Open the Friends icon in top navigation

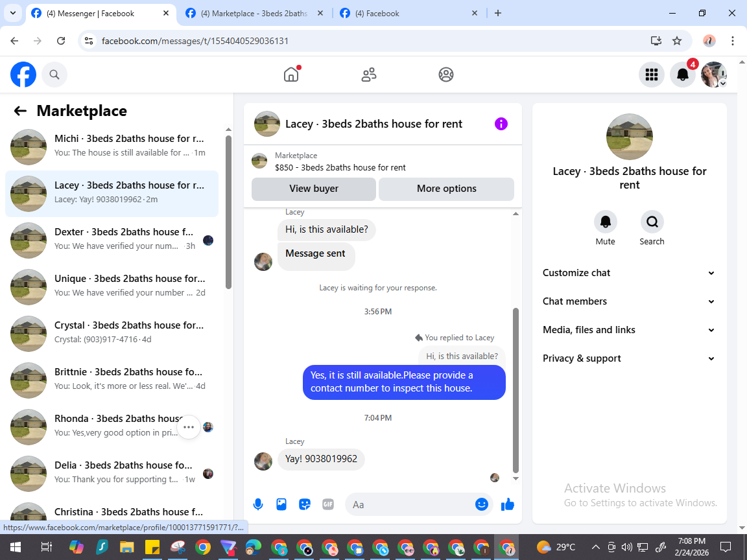tap(369, 75)
